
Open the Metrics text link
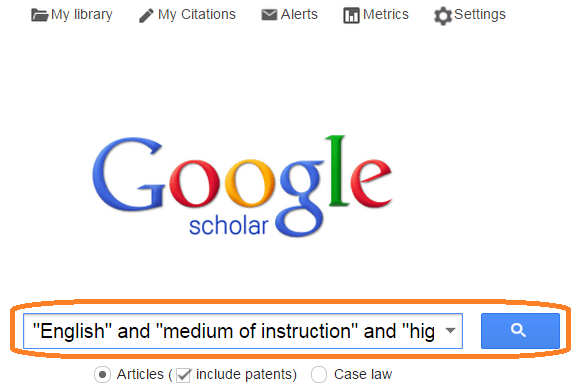386,14
